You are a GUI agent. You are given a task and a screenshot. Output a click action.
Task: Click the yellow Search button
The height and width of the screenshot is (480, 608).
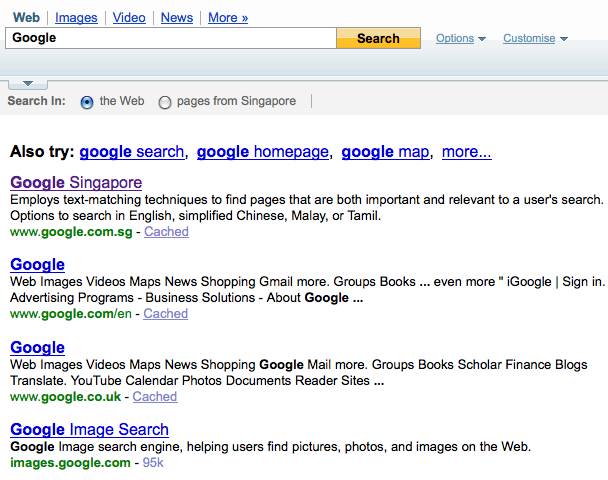378,38
